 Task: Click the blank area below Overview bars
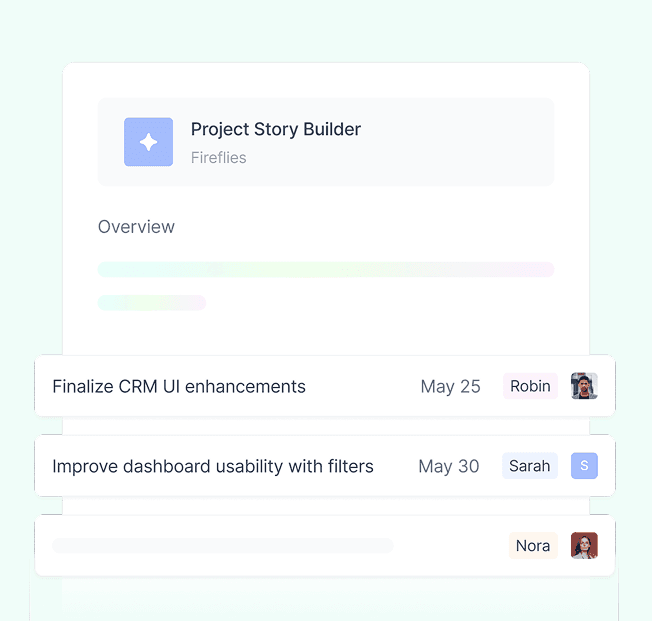tap(326, 333)
